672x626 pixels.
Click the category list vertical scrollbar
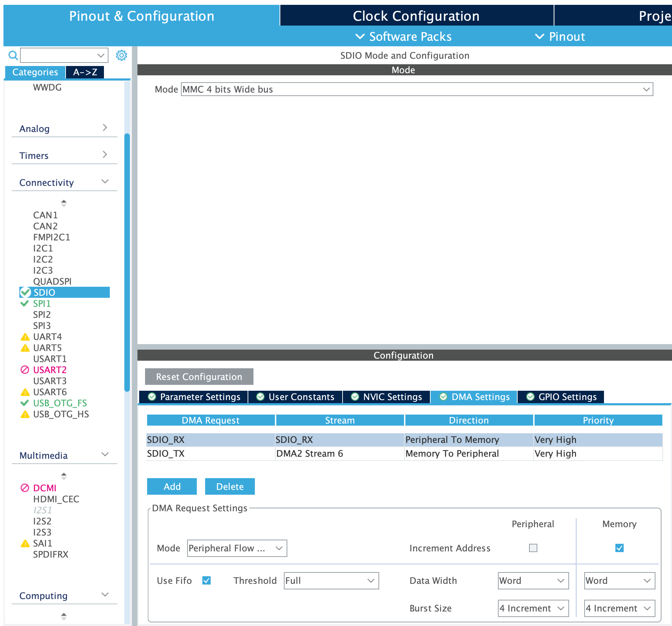pos(127,263)
